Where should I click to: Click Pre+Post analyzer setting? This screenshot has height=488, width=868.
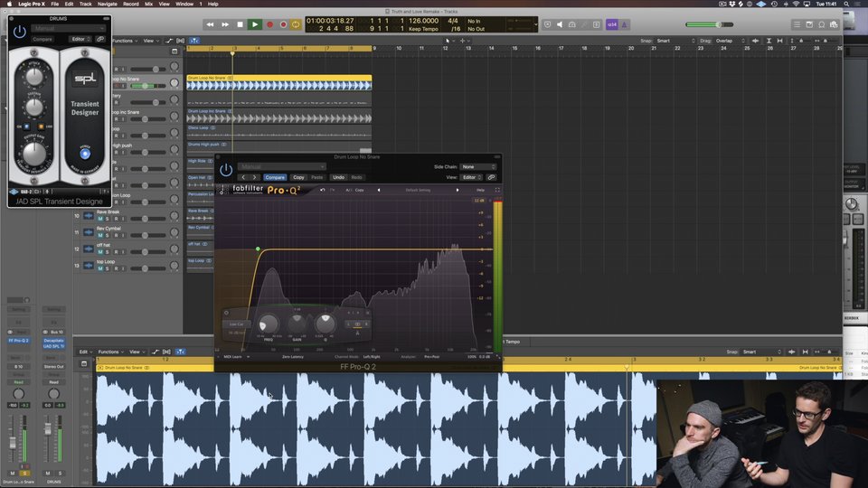[432, 357]
